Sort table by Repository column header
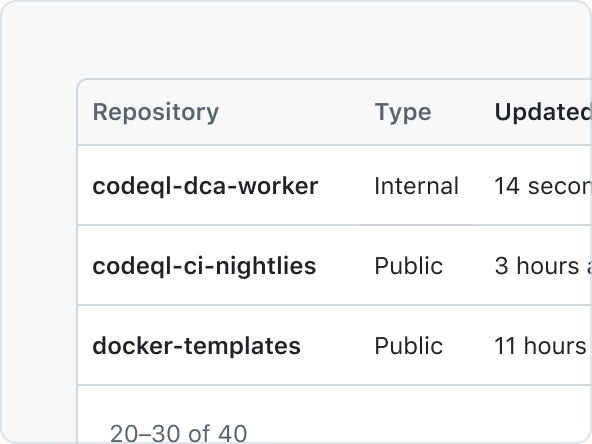 pos(156,112)
